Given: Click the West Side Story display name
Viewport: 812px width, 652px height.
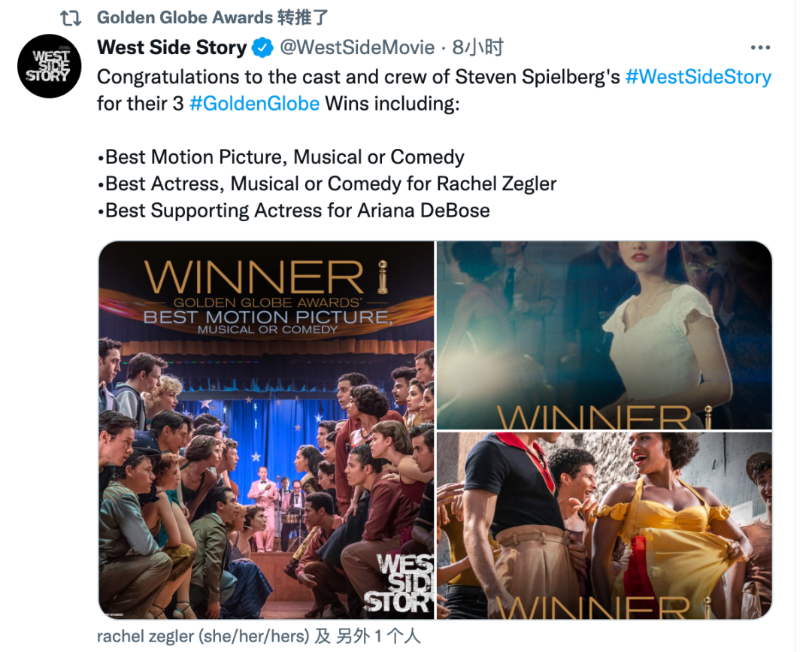Looking at the screenshot, I should (172, 47).
